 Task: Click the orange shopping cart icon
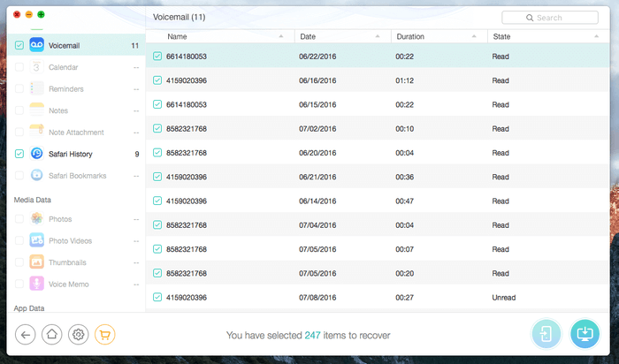pyautogui.click(x=105, y=334)
